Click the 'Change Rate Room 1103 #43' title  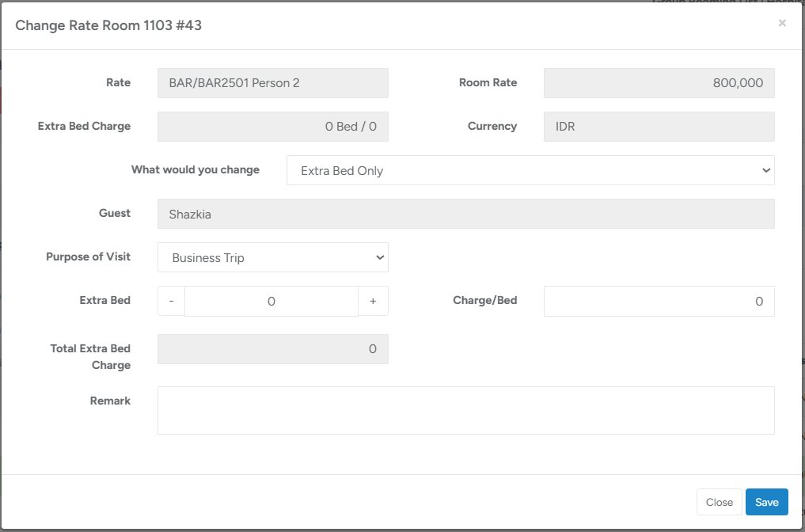108,25
